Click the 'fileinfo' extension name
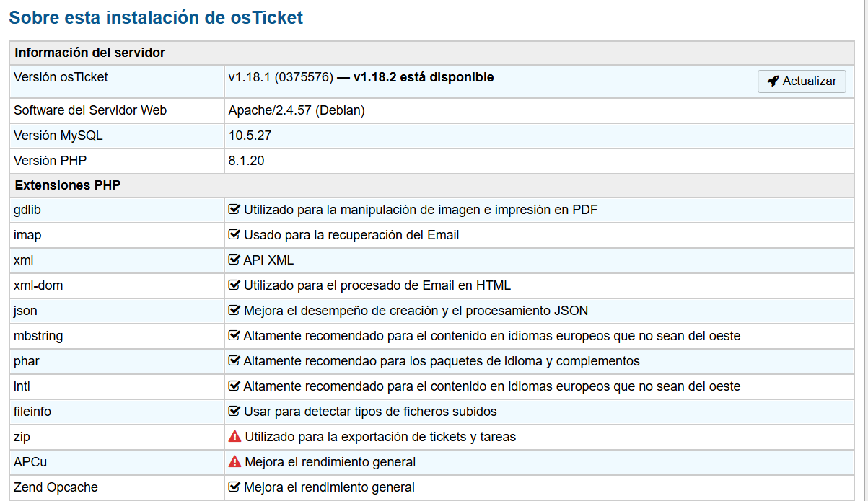The width and height of the screenshot is (868, 501). pyautogui.click(x=32, y=412)
